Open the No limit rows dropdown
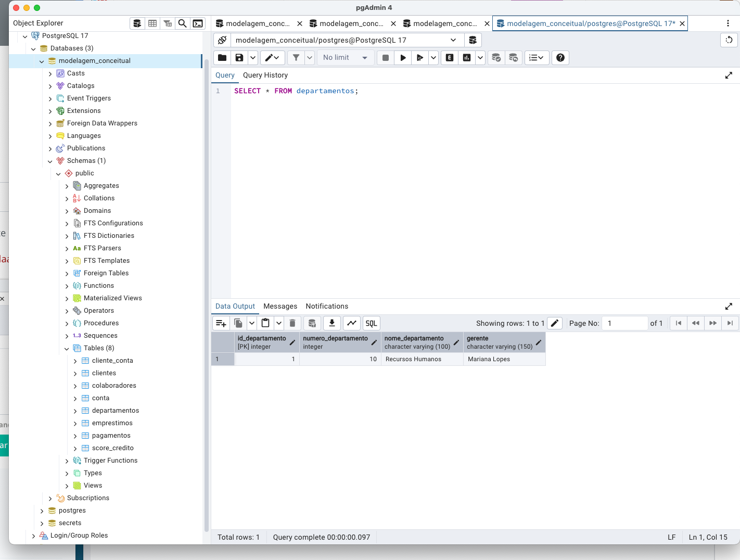This screenshot has height=560, width=740. click(346, 58)
